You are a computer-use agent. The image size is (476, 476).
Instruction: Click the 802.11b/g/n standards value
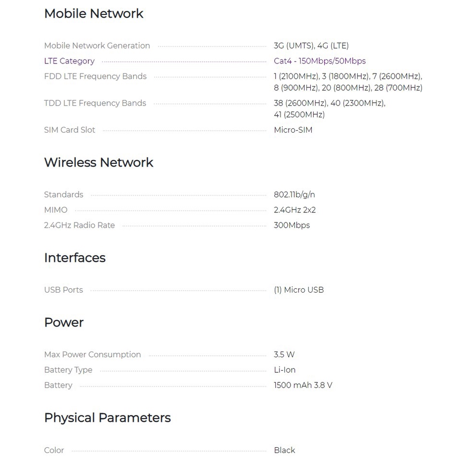point(294,195)
